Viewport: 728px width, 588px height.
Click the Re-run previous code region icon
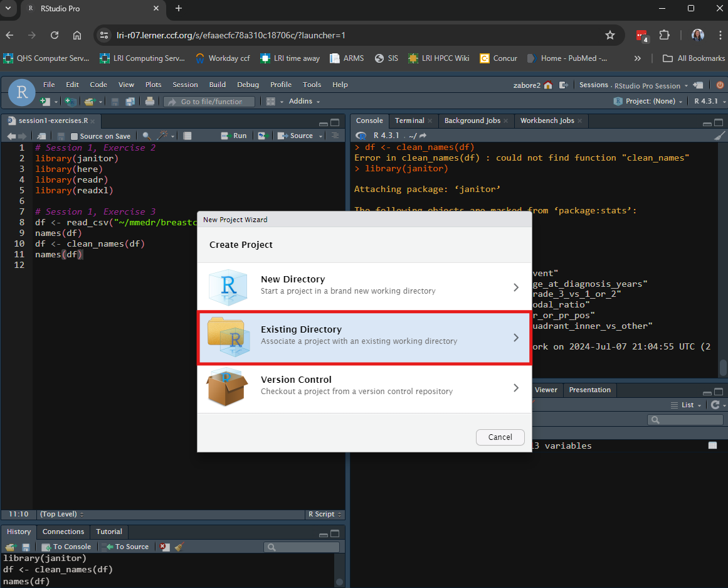[x=262, y=136]
